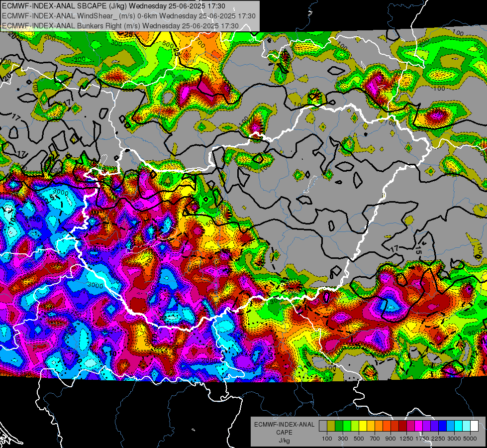Click the Bunkers Right title line
Viewport: 487px width, 448px height.
(120, 26)
